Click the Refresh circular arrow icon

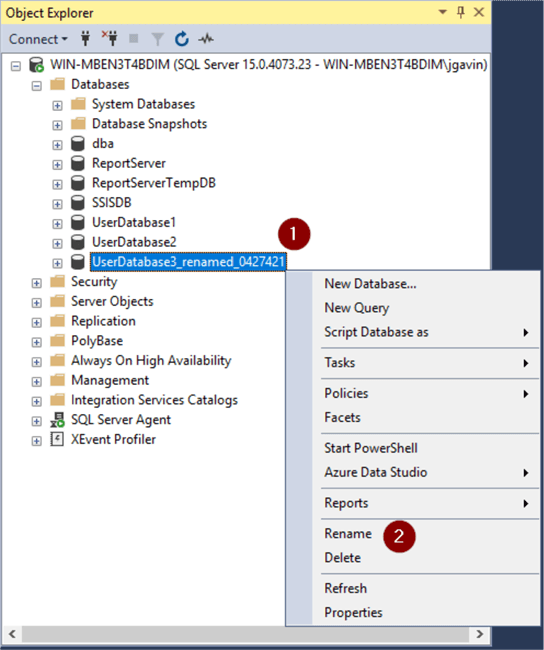(182, 39)
